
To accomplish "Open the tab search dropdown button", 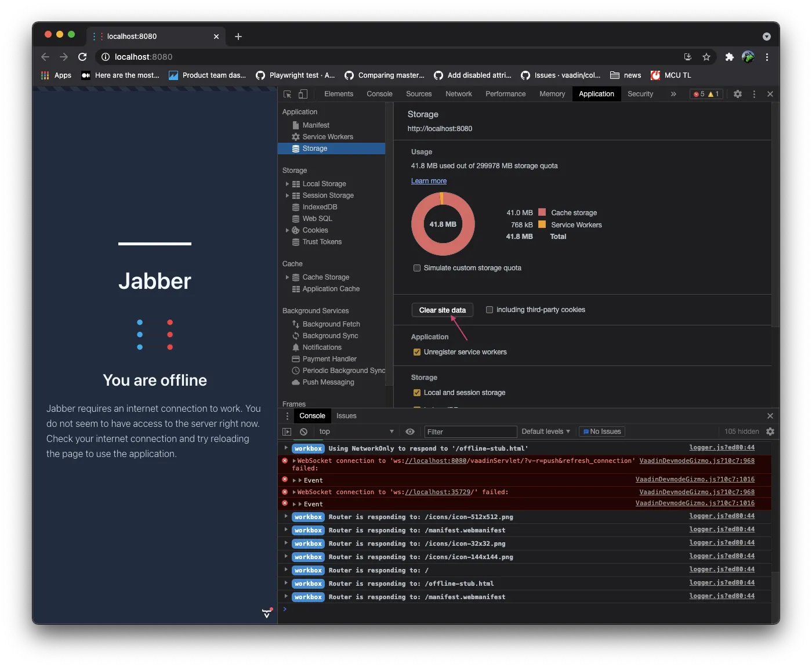I will (x=767, y=37).
